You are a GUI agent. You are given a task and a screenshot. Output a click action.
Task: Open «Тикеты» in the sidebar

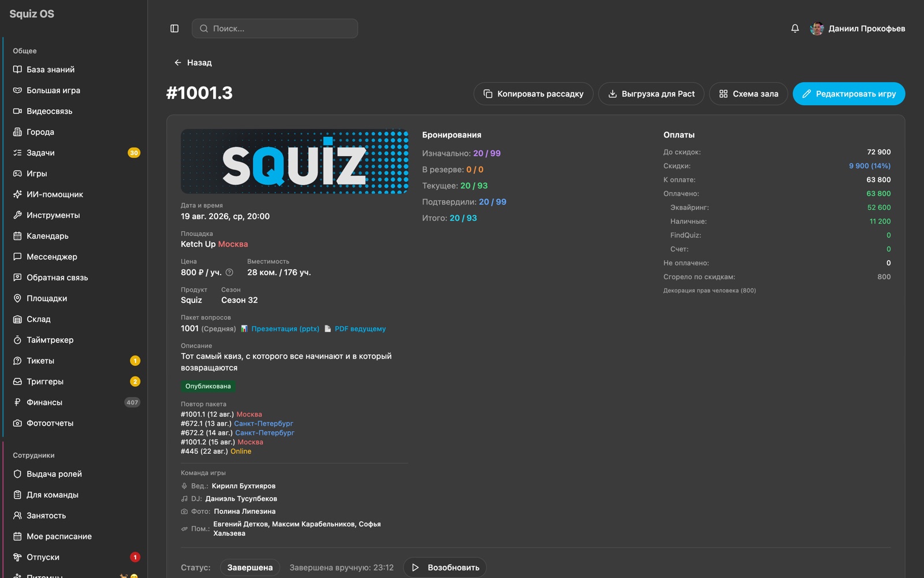75,361
